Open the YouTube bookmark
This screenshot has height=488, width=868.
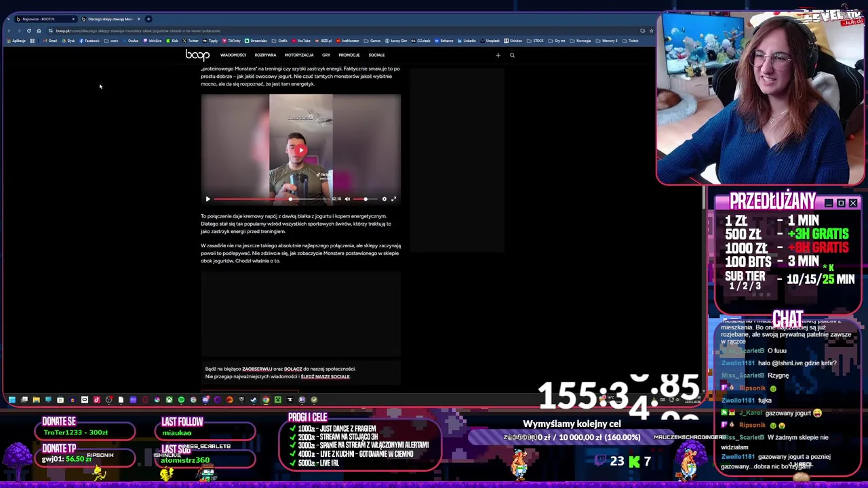301,41
